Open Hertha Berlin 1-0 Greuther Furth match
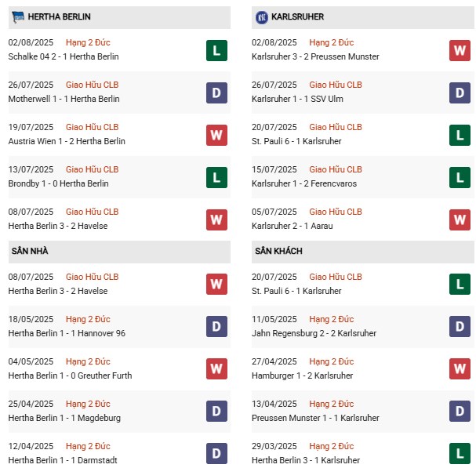The height and width of the screenshot is (468, 476). coord(70,375)
